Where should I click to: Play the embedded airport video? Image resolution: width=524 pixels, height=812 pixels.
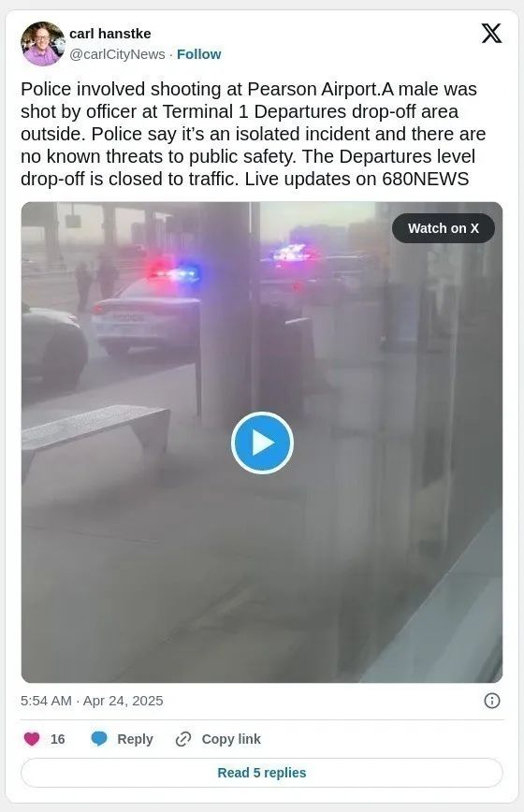(262, 442)
